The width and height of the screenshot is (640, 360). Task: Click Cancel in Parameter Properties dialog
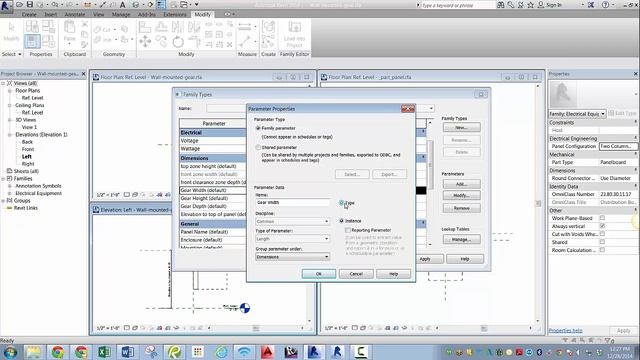pyautogui.click(x=356, y=274)
